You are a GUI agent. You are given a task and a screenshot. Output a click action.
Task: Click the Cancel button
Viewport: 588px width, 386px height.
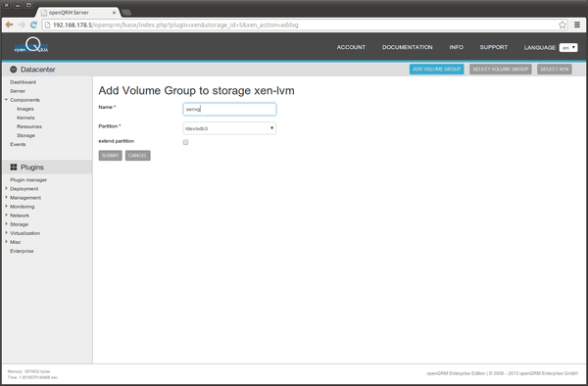click(137, 156)
